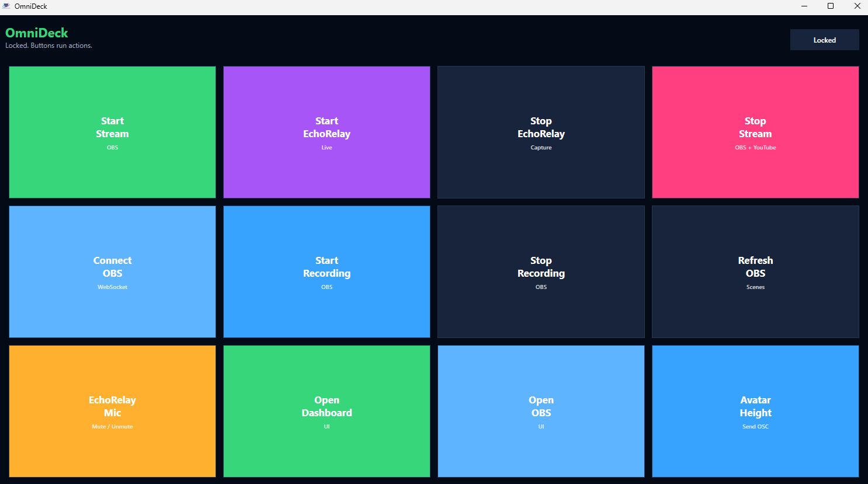Viewport: 868px width, 484px height.
Task: Trigger the Stop EchoRelay Capture tile
Action: coord(541,132)
